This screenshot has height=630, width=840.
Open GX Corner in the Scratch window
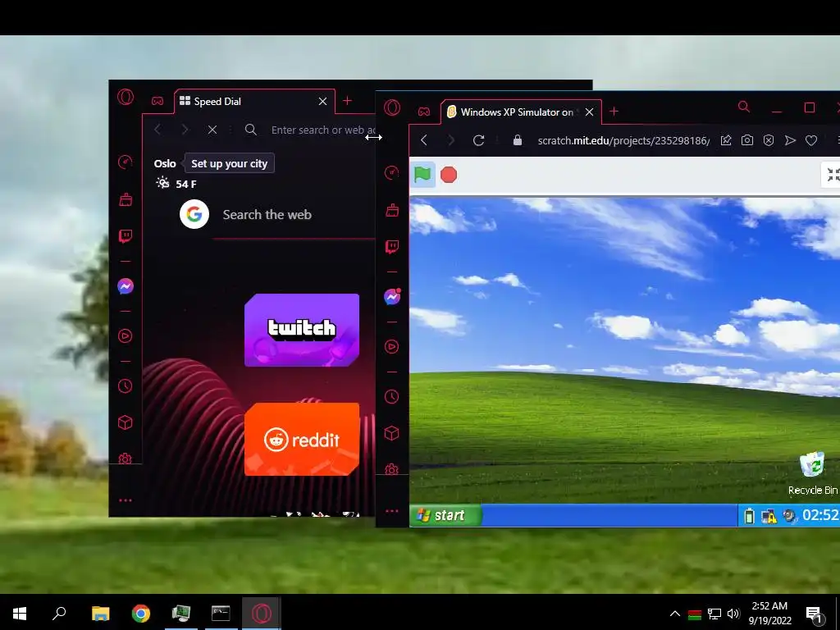coord(424,112)
